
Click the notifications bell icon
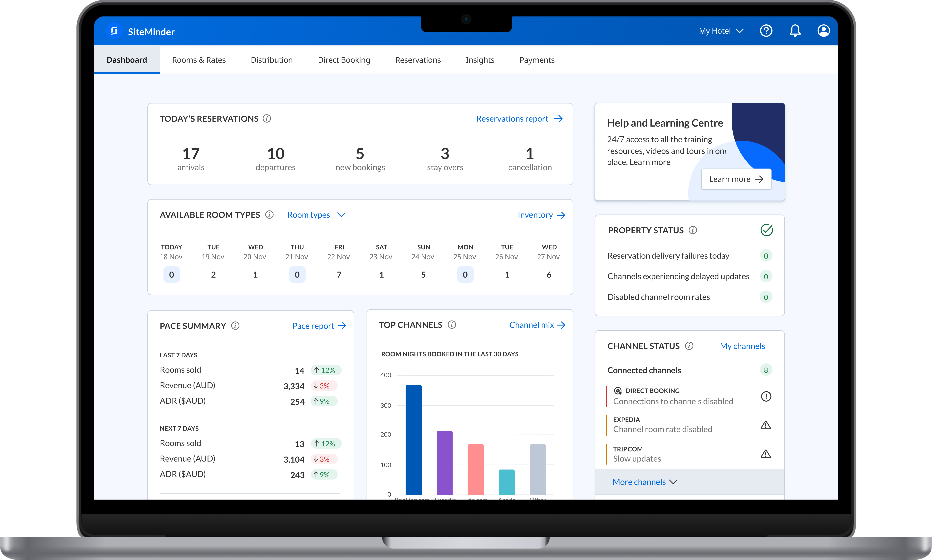tap(795, 31)
